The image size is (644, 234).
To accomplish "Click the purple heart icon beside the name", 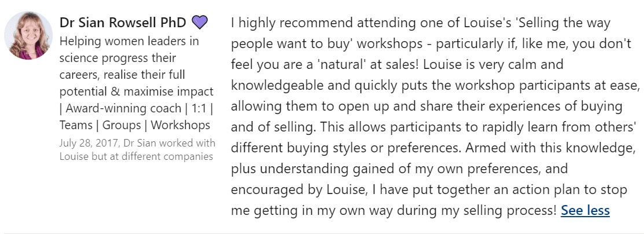I will click(x=200, y=22).
